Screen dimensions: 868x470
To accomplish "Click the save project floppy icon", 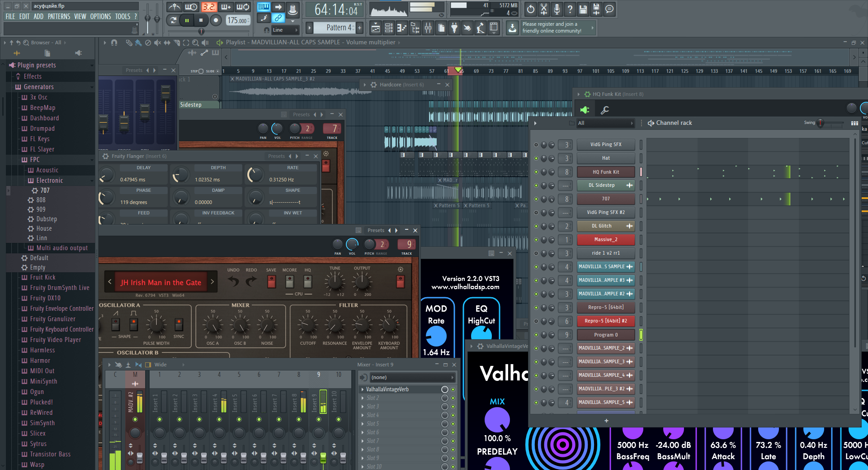I will click(x=583, y=9).
